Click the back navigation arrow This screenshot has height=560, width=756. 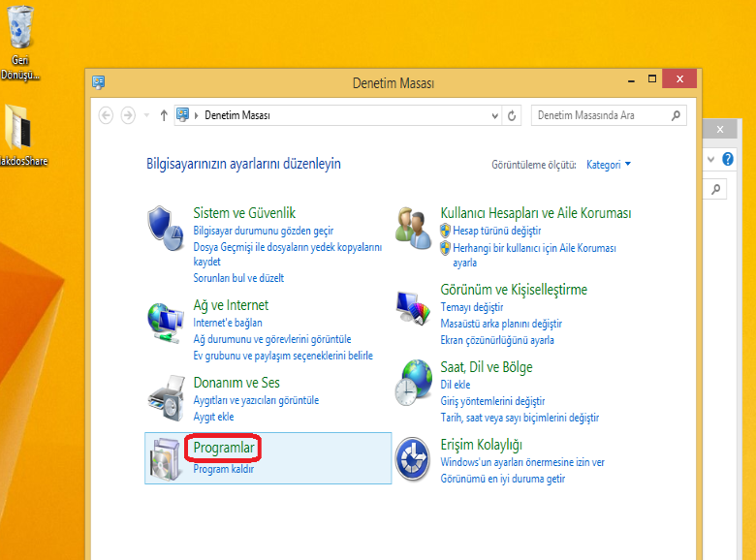coord(106,115)
